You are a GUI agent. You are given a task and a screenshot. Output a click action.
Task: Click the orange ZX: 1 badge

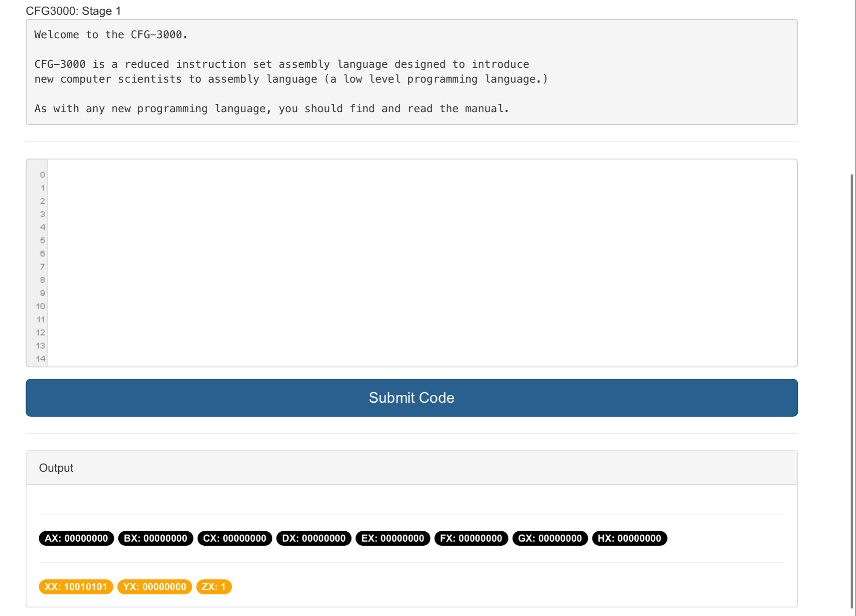click(214, 586)
